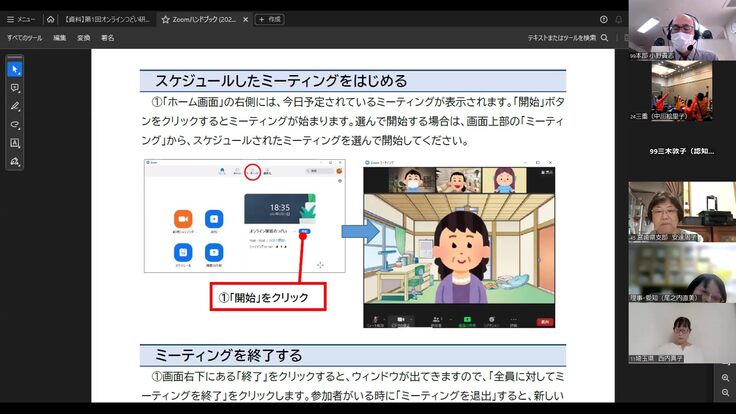Select the add text box tool
This screenshot has width=736, height=414.
pyautogui.click(x=14, y=143)
